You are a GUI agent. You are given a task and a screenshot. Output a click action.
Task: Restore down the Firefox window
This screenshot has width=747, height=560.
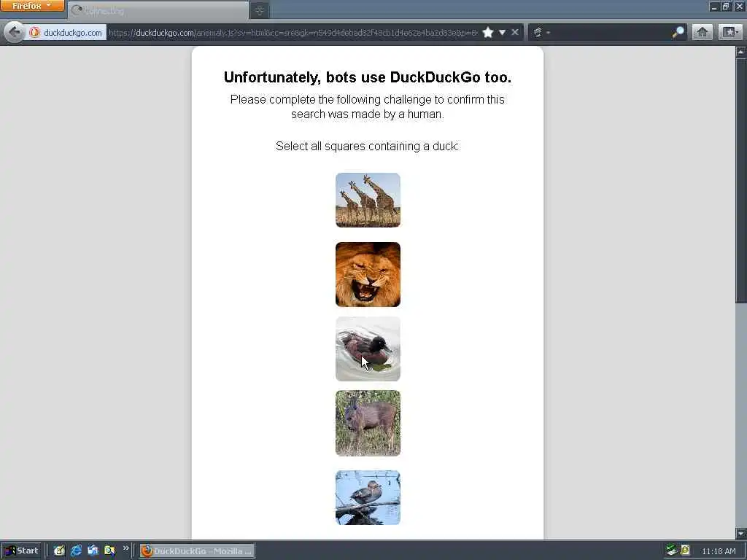coord(726,6)
